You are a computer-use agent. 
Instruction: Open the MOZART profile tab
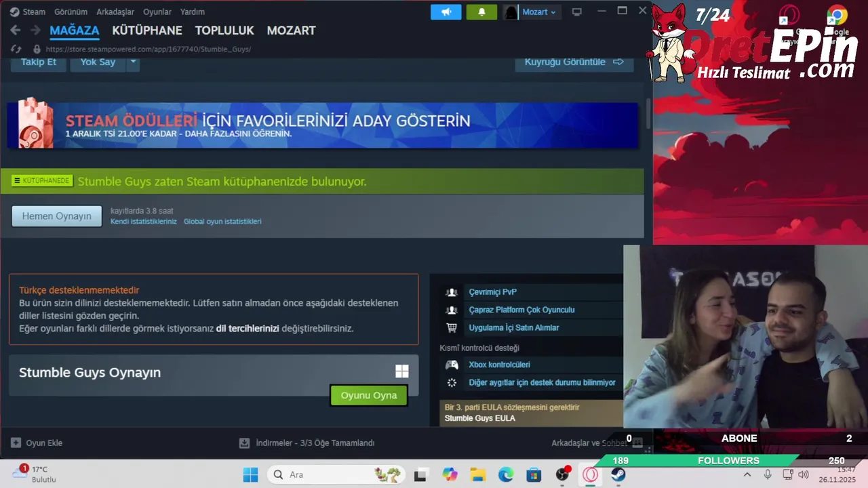coord(291,30)
